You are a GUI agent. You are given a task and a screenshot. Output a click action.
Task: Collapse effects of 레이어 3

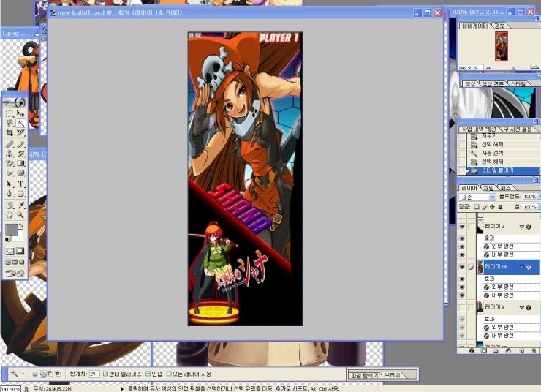click(522, 227)
